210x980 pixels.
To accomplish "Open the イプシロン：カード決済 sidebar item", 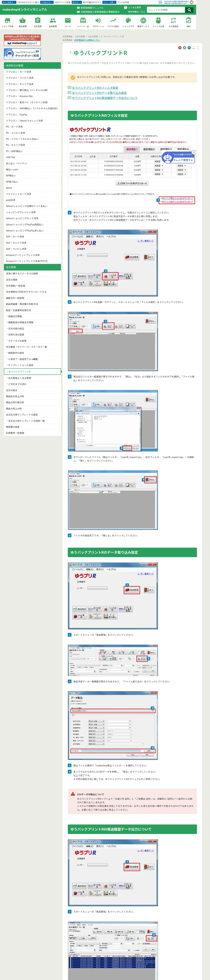I will click(32, 72).
